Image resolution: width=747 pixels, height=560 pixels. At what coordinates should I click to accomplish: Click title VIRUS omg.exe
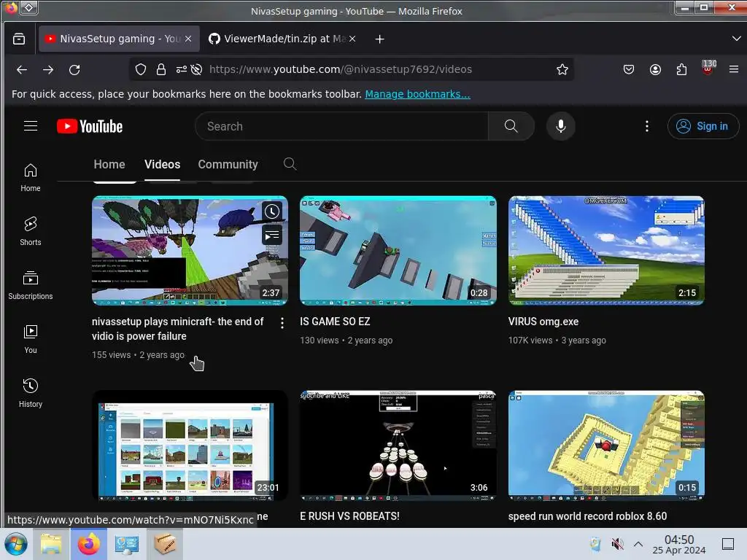(543, 322)
